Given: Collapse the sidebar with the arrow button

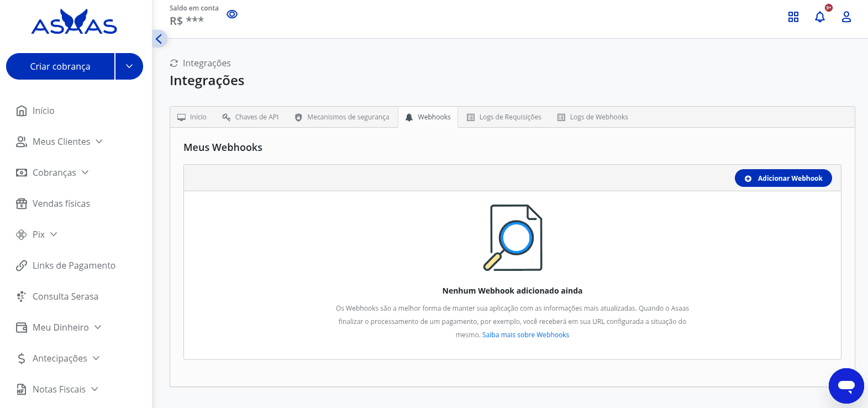Looking at the screenshot, I should point(159,39).
